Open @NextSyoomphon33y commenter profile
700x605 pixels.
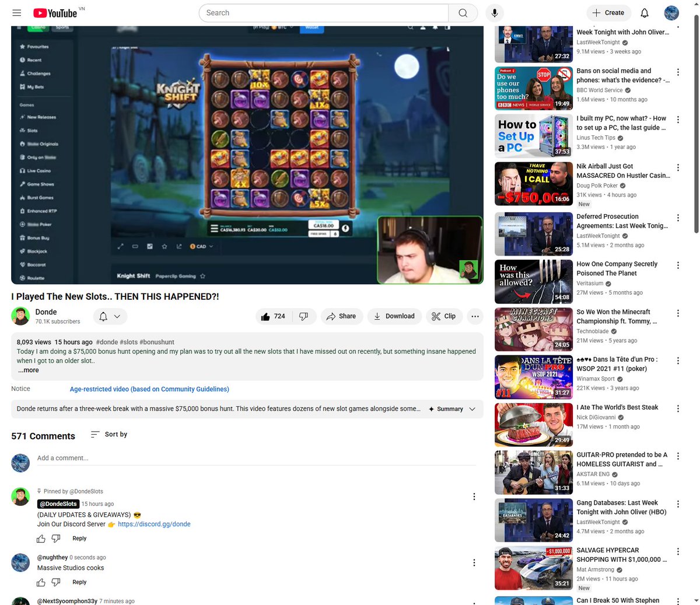point(67,601)
